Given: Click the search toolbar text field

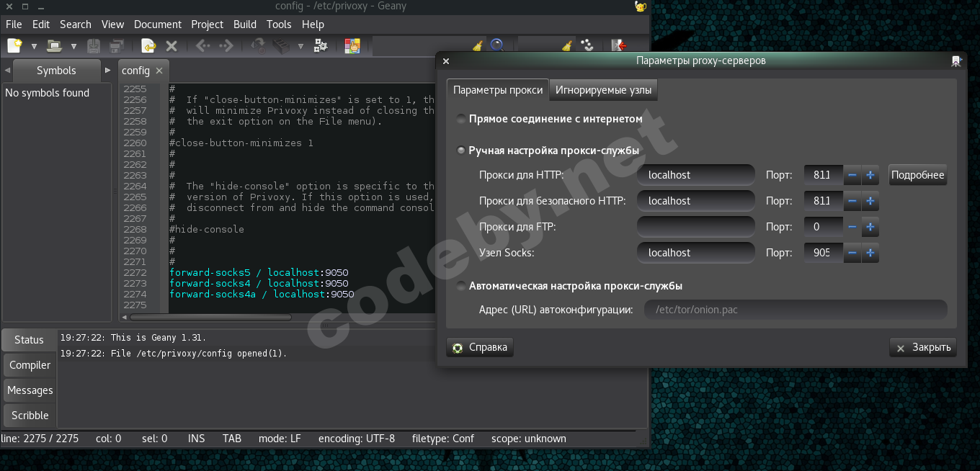Looking at the screenshot, I should coord(421,46).
